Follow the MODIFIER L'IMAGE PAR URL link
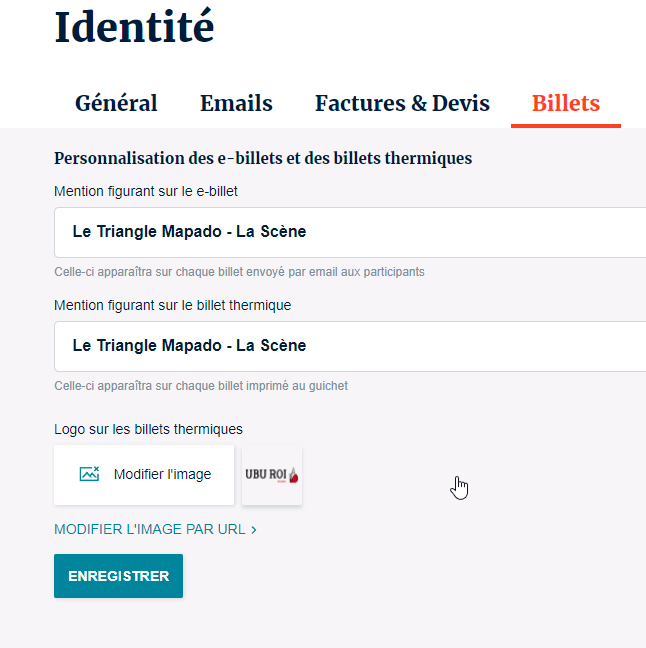This screenshot has height=648, width=646. click(x=150, y=529)
